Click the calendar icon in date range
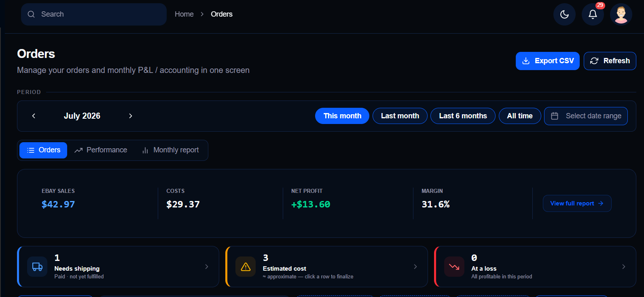This screenshot has width=644, height=297. [555, 116]
